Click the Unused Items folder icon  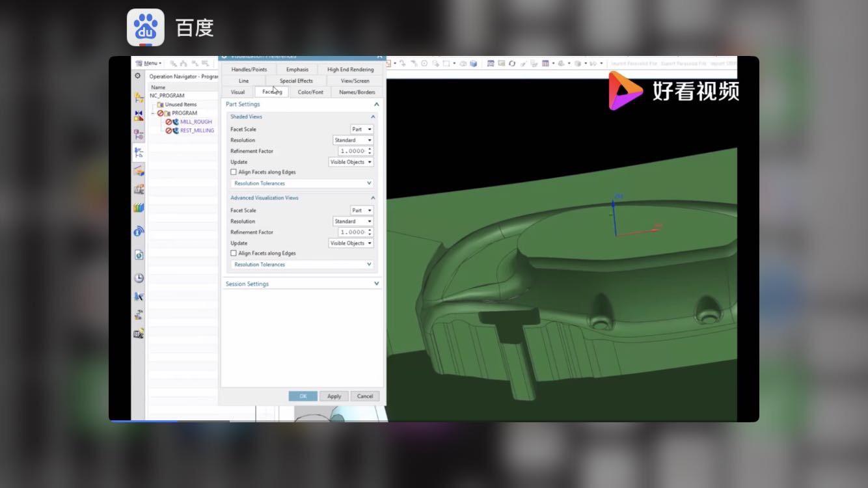point(160,104)
